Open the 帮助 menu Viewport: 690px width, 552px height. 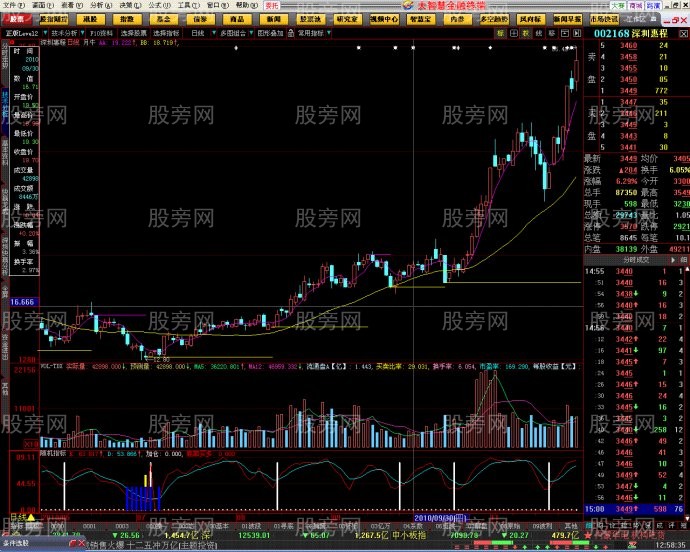coord(246,5)
